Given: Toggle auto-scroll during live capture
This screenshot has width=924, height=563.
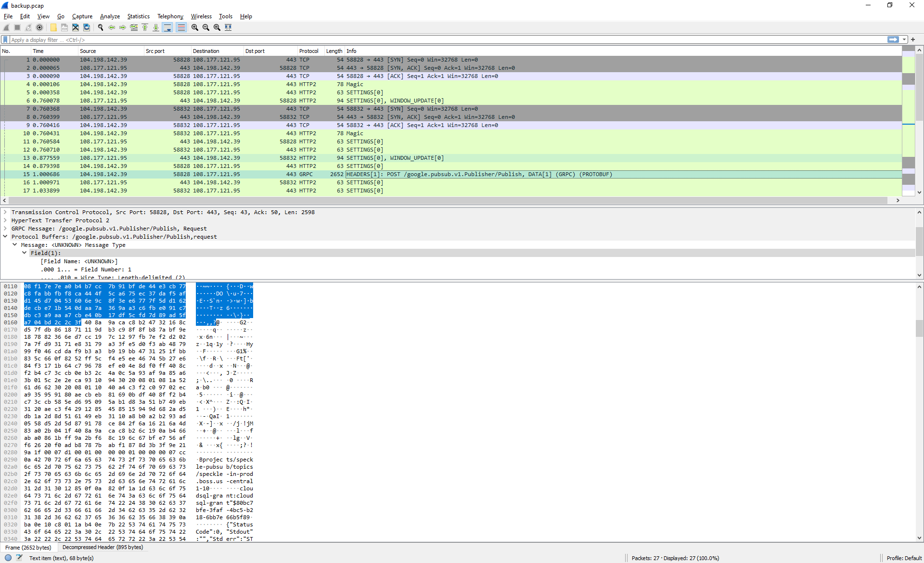Looking at the screenshot, I should tap(167, 27).
